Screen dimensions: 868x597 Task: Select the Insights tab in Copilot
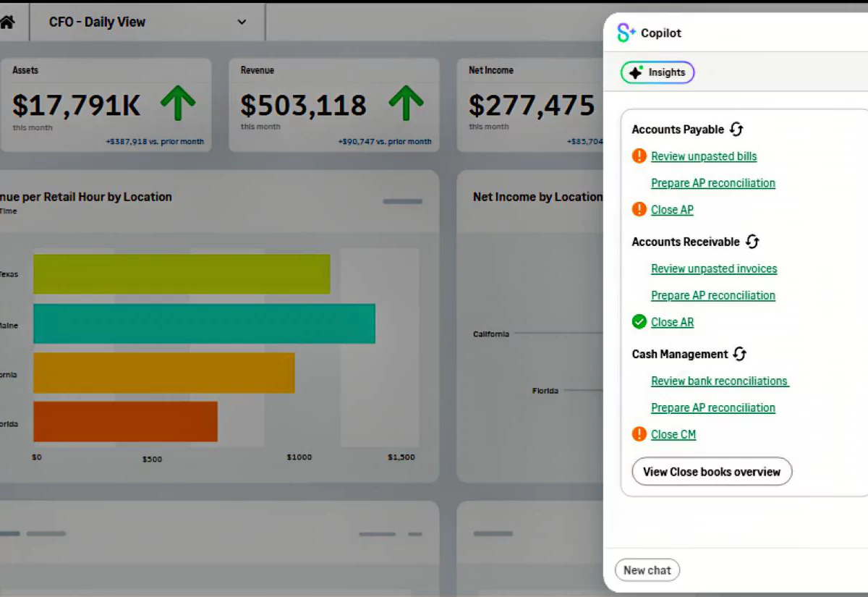coord(658,72)
